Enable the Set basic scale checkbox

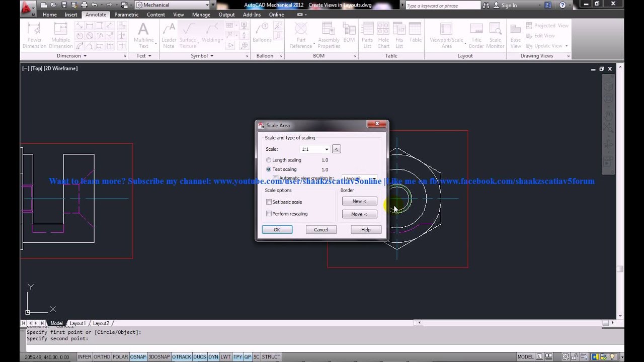(269, 202)
